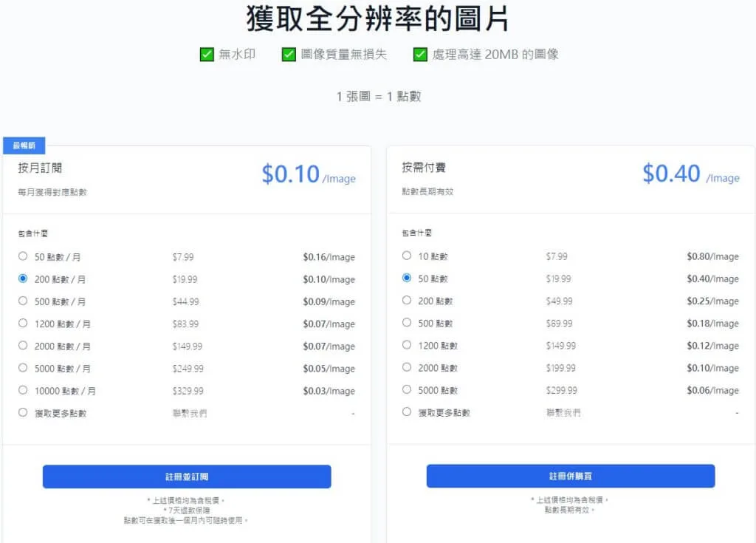Click the 獲取全分辨率的圖片 heading
This screenshot has height=543, width=756.
coord(377,18)
